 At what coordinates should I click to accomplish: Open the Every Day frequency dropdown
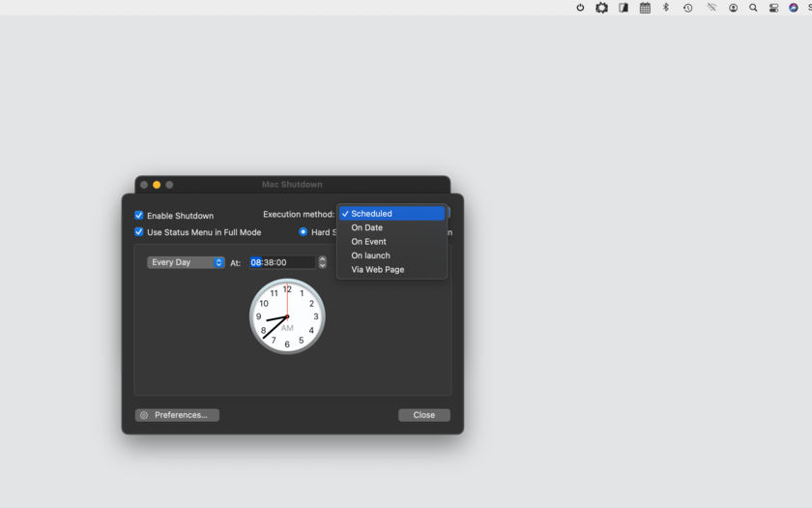pyautogui.click(x=186, y=262)
